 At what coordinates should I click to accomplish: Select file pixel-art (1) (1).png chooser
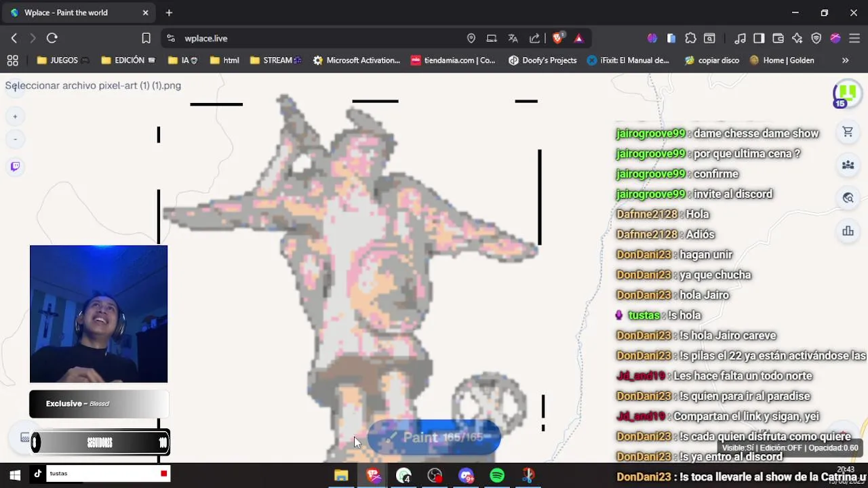(x=93, y=85)
